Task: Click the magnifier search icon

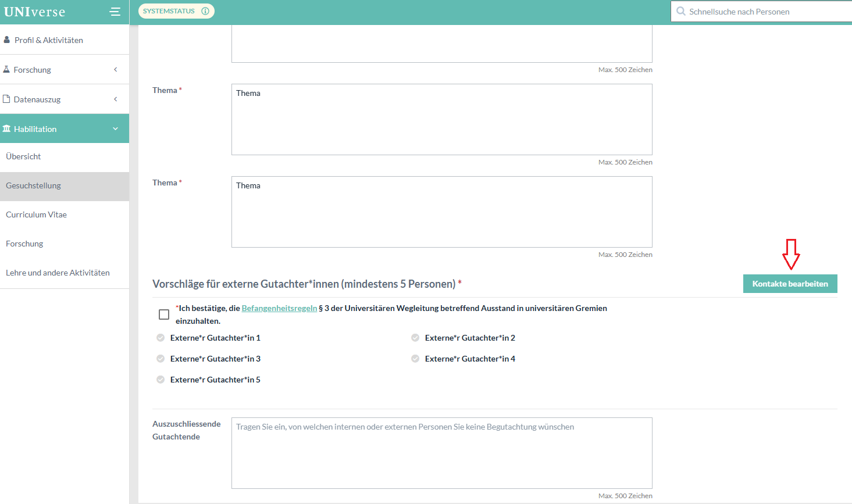Action: pyautogui.click(x=680, y=12)
